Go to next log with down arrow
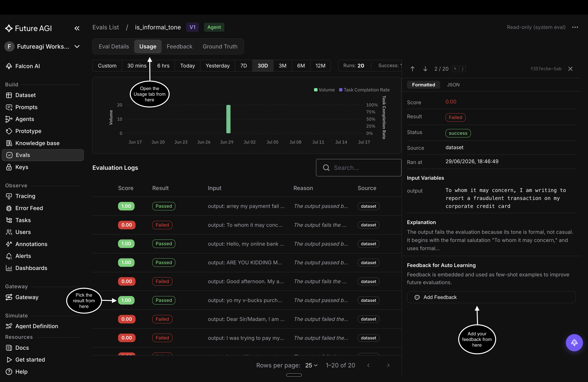The height and width of the screenshot is (382, 588). tap(425, 69)
